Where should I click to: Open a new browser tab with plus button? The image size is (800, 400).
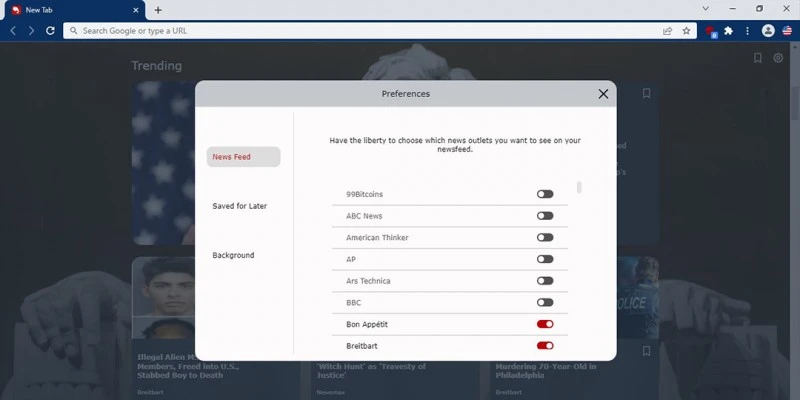click(x=158, y=10)
